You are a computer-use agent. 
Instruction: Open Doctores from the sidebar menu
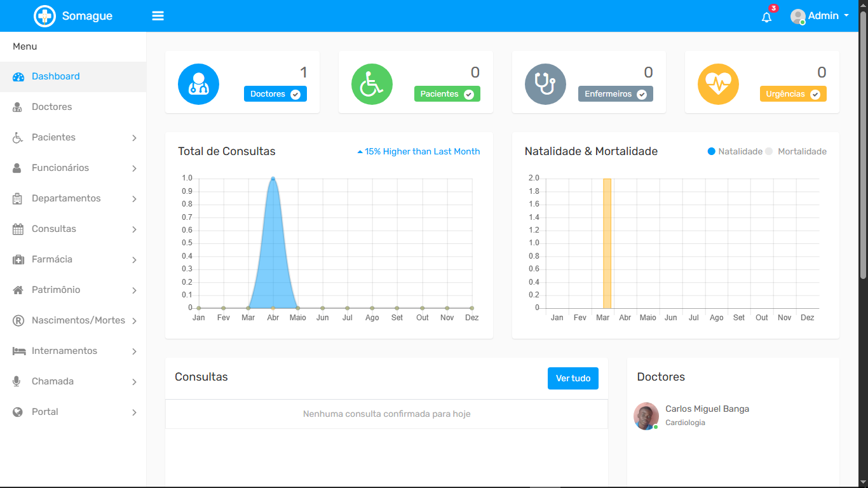(52, 107)
